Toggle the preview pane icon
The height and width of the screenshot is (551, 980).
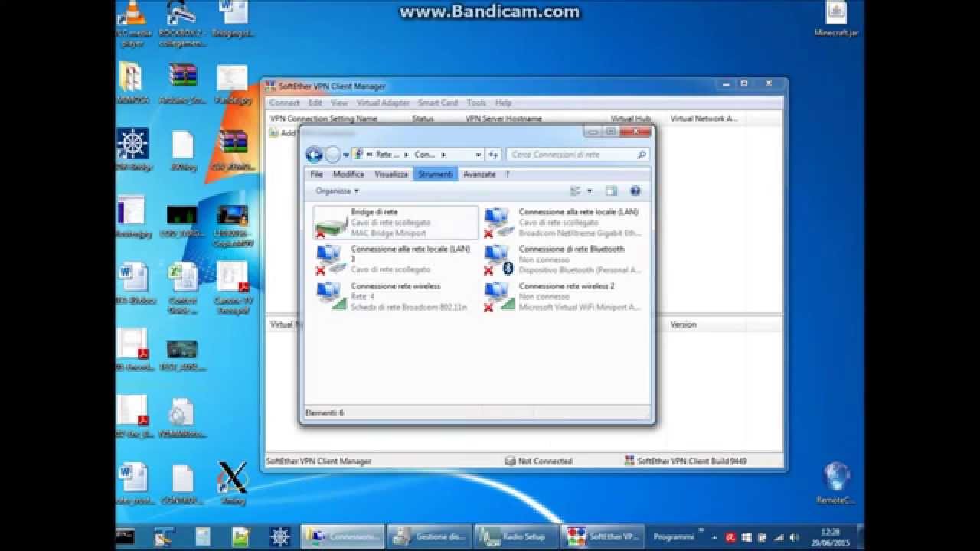click(x=611, y=191)
